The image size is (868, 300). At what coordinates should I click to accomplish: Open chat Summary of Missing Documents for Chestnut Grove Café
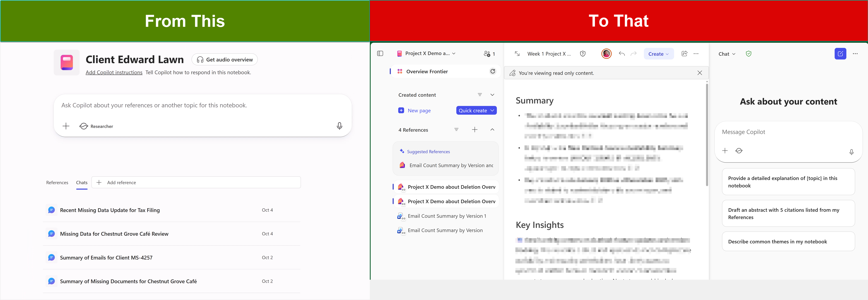(171, 281)
